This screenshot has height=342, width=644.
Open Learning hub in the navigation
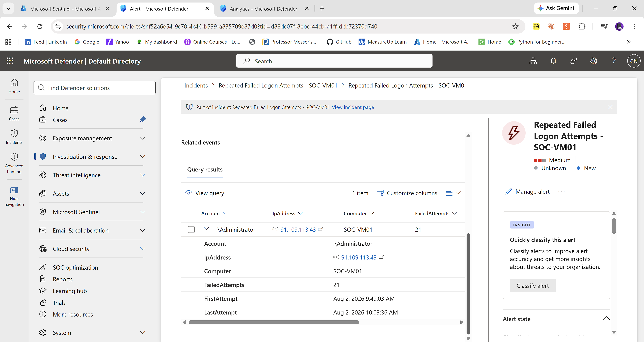click(69, 291)
